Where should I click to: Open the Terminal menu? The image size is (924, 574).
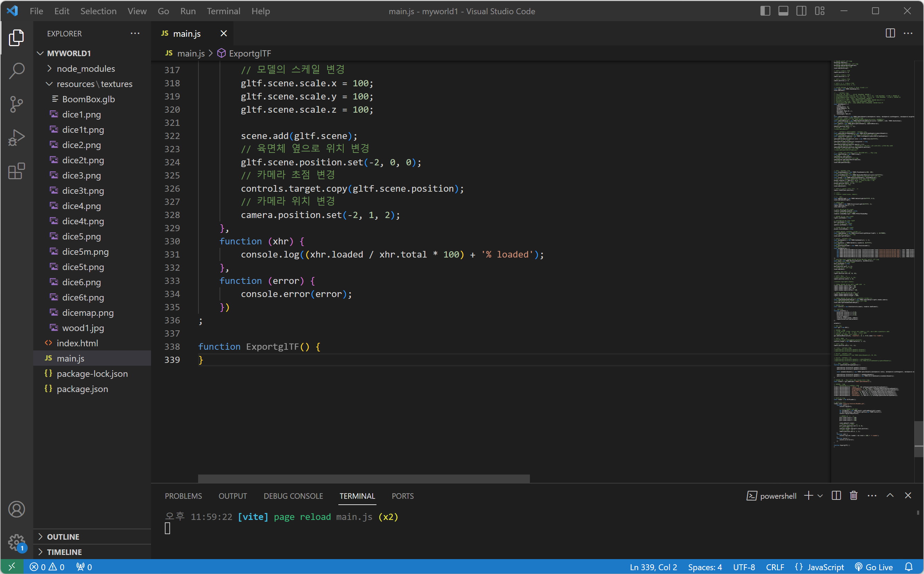pyautogui.click(x=223, y=11)
